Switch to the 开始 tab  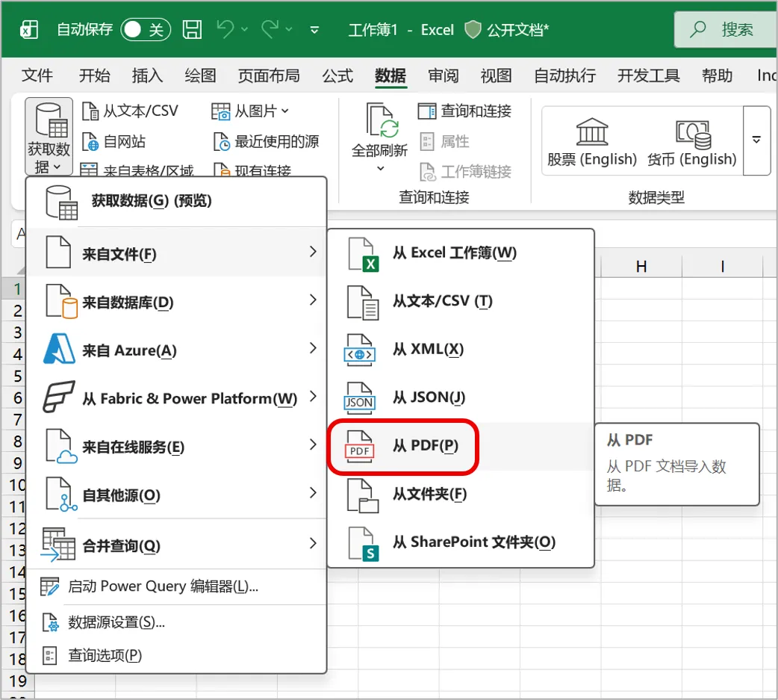click(95, 75)
